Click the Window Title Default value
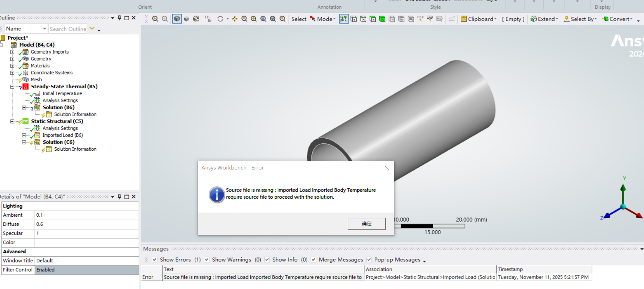This screenshot has width=644, height=289. (87, 261)
